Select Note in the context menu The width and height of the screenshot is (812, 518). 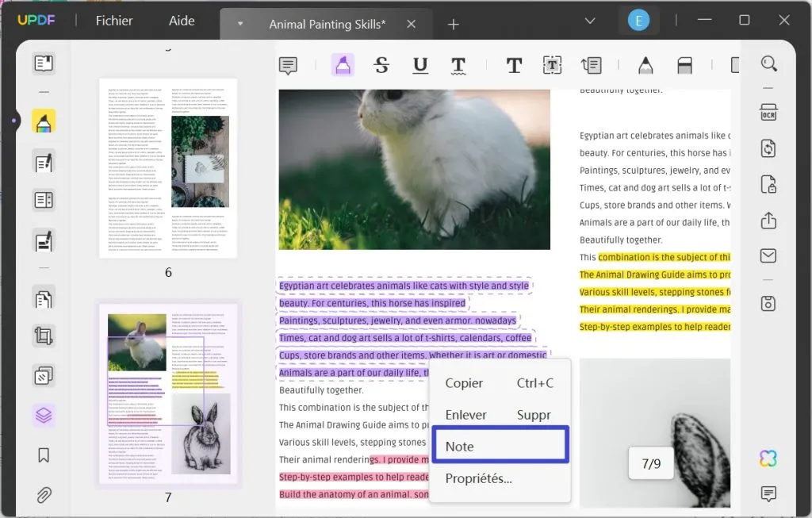(460, 446)
